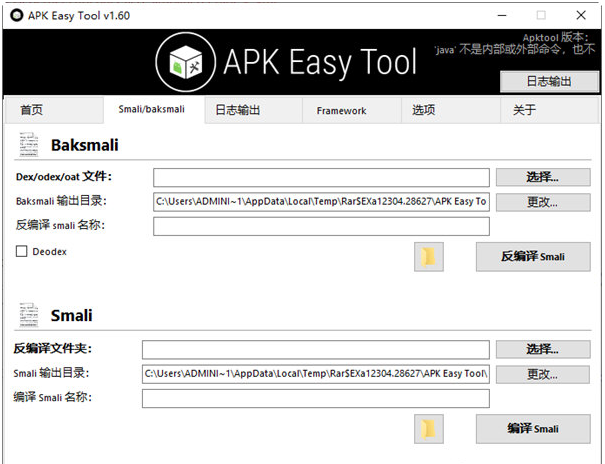Select the Smali/baksmali tab

coord(152,110)
